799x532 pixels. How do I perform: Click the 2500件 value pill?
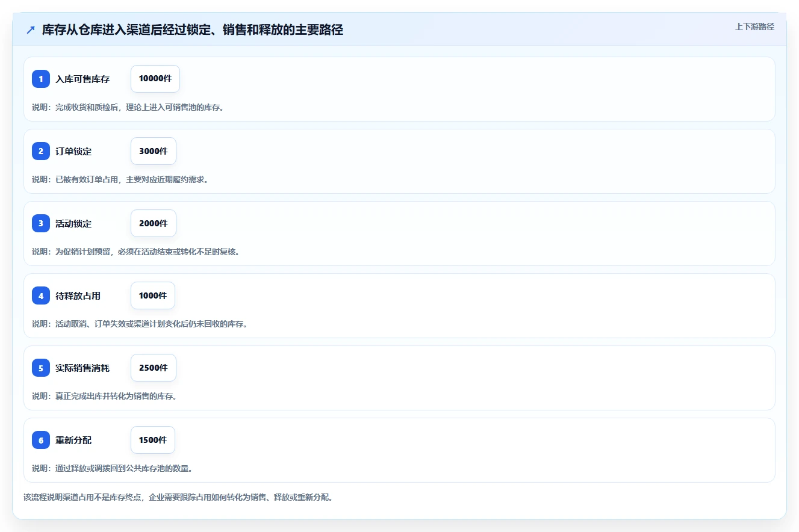154,368
